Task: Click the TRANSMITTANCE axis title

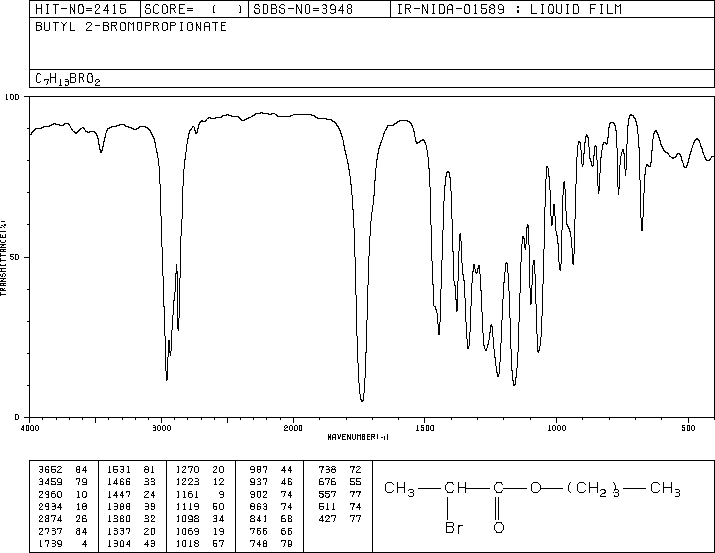Action: [x=3, y=258]
